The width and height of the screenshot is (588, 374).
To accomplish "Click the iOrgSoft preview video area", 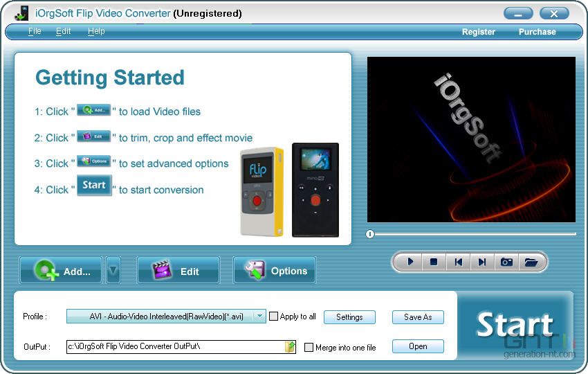I will (x=471, y=139).
